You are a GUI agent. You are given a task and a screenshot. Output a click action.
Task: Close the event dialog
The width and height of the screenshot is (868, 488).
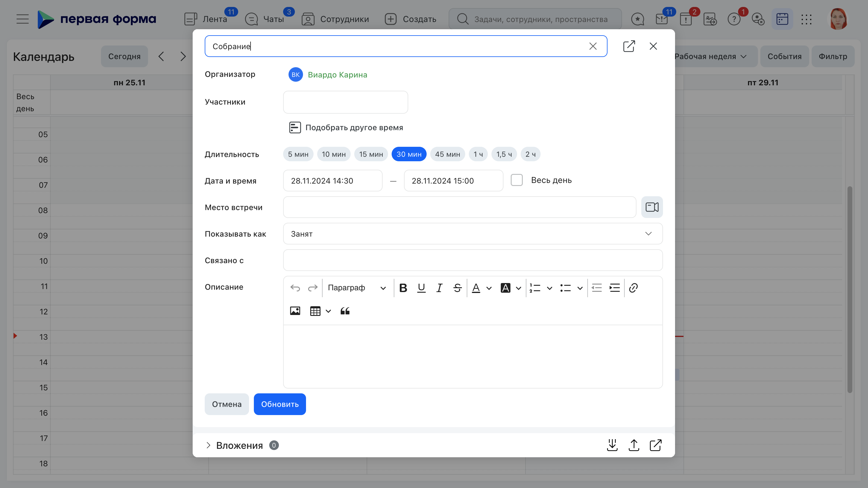(653, 46)
